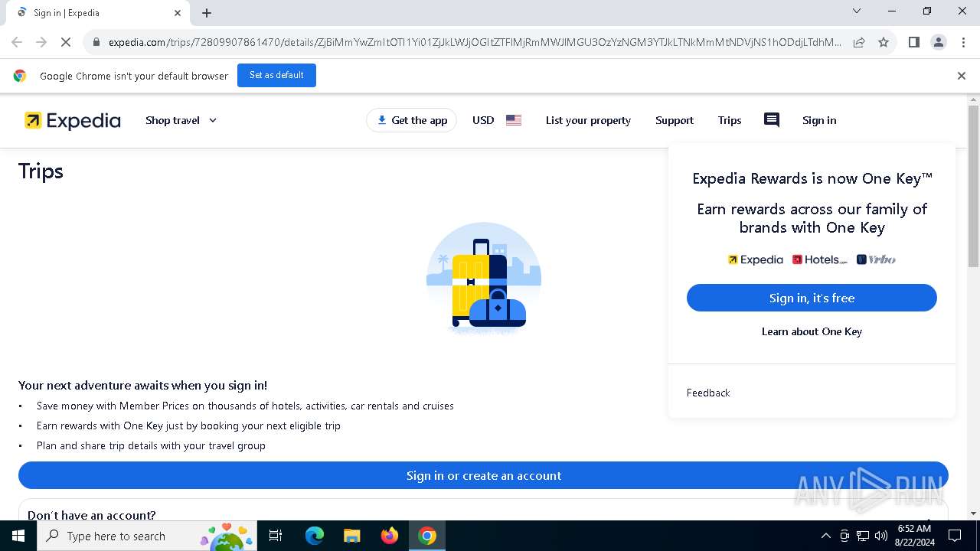
Task: Go to the Support page
Action: point(675,120)
